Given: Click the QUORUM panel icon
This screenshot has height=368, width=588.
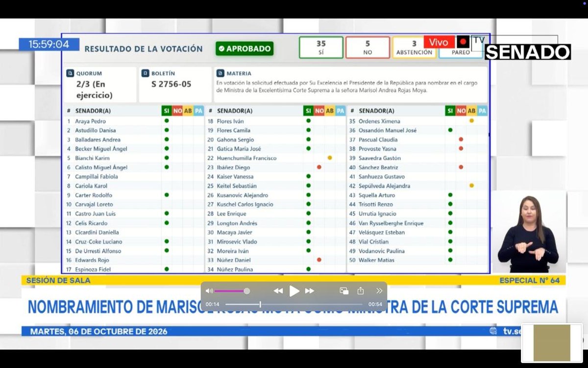Looking at the screenshot, I should pyautogui.click(x=70, y=74).
